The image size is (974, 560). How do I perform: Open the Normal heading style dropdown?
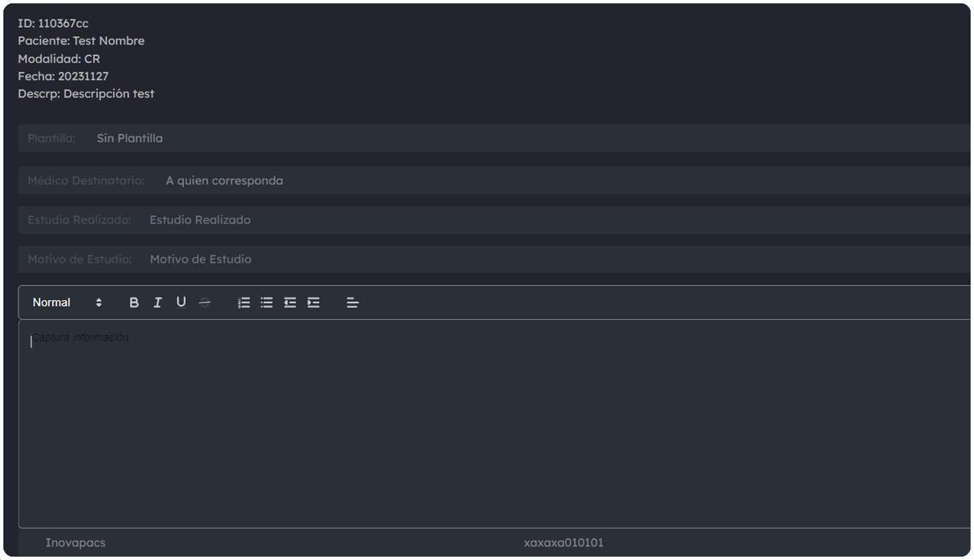67,303
